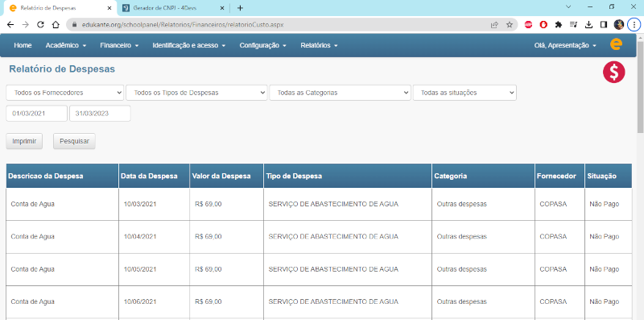Reload the page with refresh icon

click(x=41, y=25)
